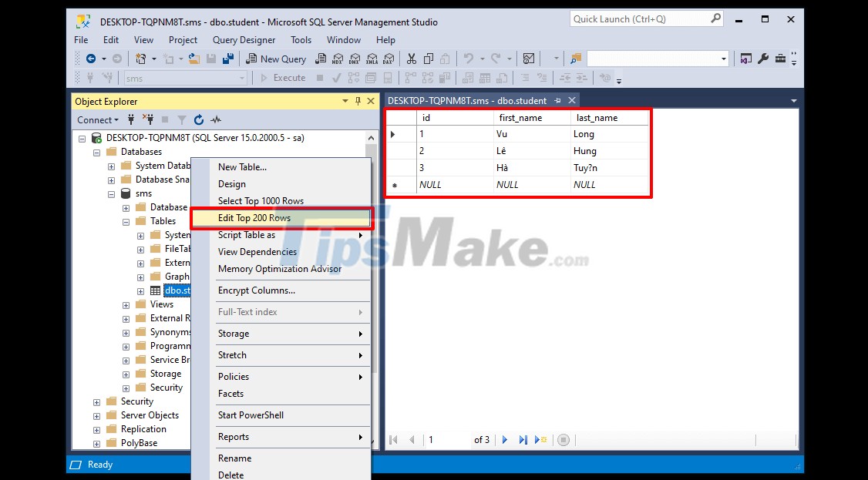Toggle Auto Hide pin on Object Explorer

(359, 101)
